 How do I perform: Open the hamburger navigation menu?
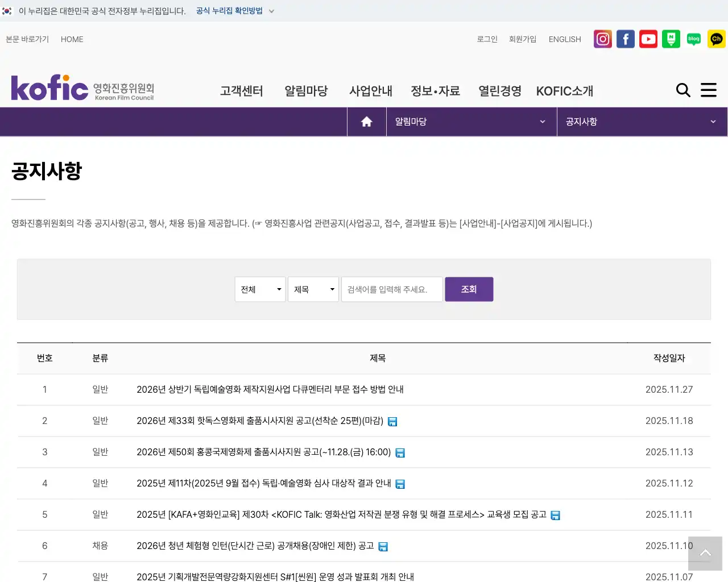pos(708,90)
